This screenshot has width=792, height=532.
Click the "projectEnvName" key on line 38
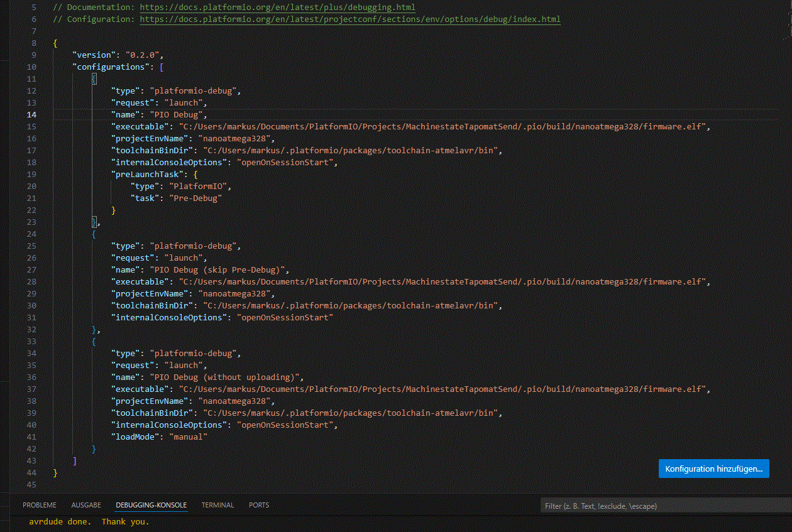pyautogui.click(x=150, y=401)
